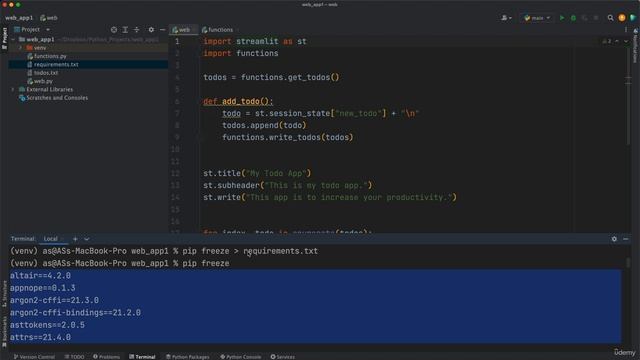Expand the venv folder
This screenshot has width=640, height=360.
click(20, 48)
